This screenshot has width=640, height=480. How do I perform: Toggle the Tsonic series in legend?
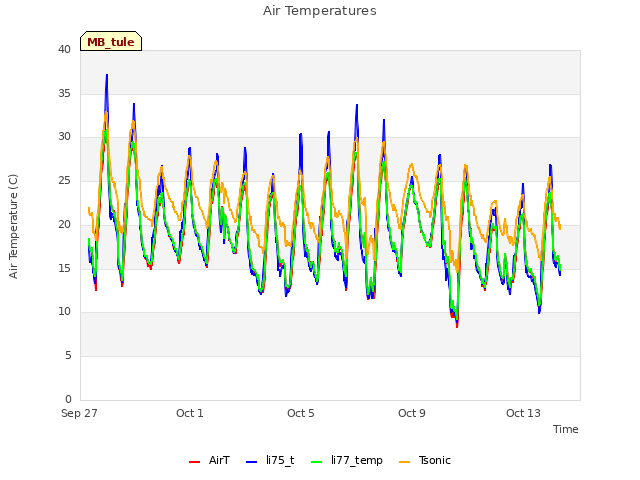pyautogui.click(x=425, y=461)
